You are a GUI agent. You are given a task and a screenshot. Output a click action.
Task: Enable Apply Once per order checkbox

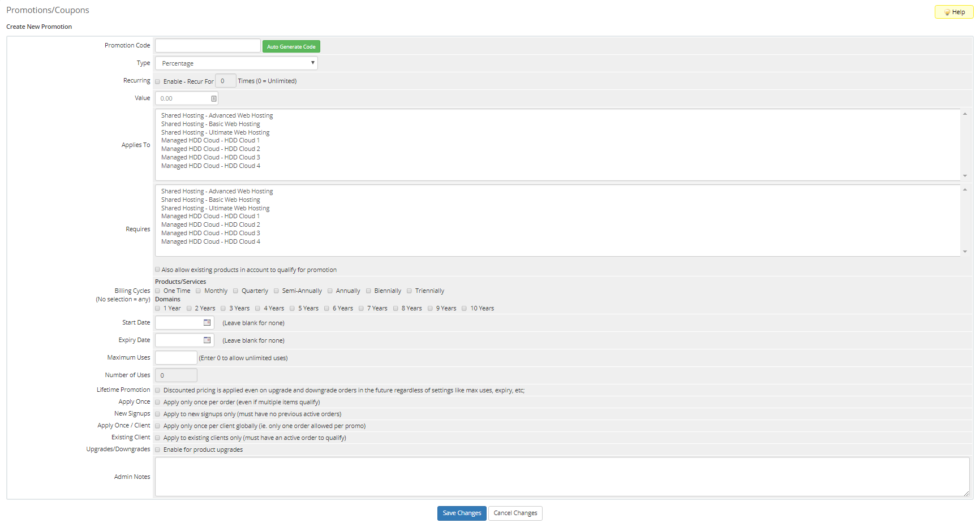(x=158, y=402)
